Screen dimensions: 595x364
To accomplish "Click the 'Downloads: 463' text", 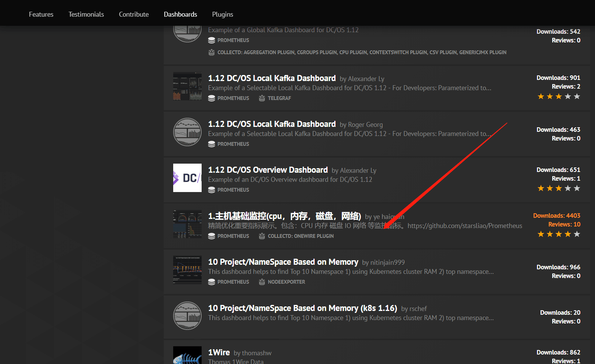I will pos(558,130).
